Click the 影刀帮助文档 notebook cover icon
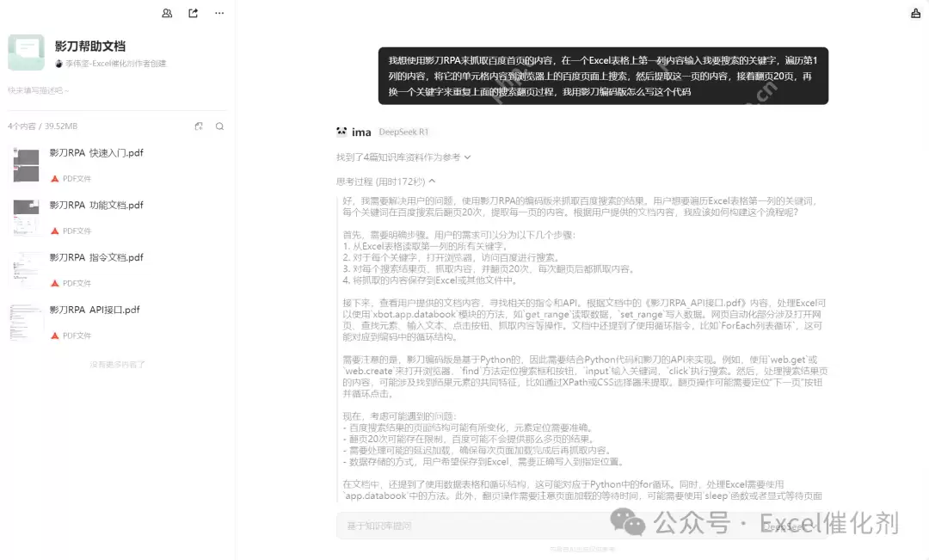Viewport: 929px width, 560px height. click(26, 52)
